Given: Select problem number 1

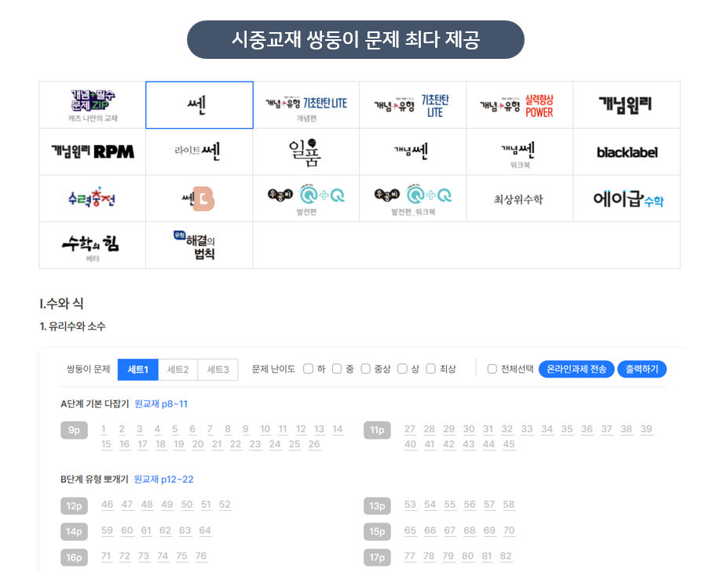Looking at the screenshot, I should pos(104,429).
